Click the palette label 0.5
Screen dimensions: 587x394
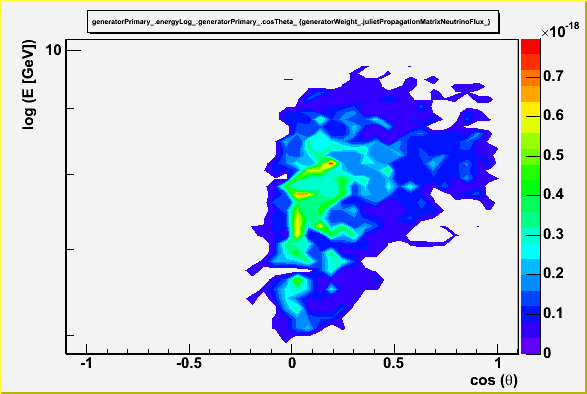point(553,155)
